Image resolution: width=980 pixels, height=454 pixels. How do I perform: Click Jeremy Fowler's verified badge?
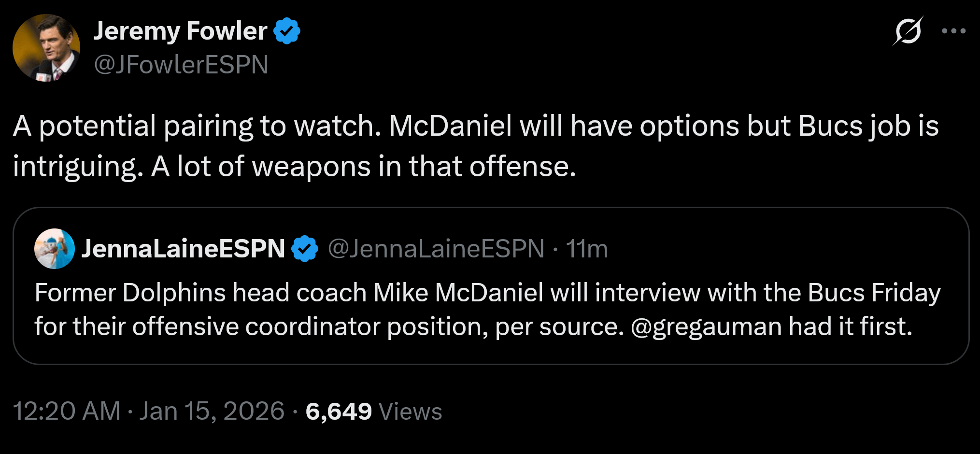287,31
